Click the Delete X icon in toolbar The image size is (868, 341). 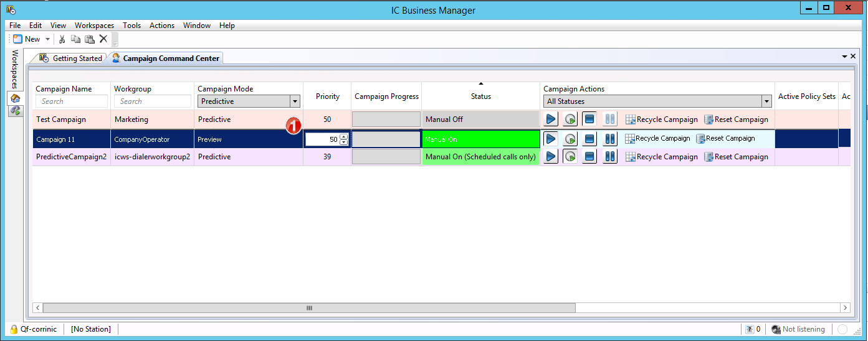point(103,39)
